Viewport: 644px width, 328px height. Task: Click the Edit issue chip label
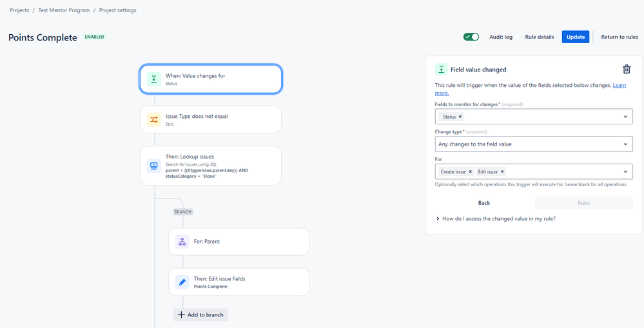(488, 171)
